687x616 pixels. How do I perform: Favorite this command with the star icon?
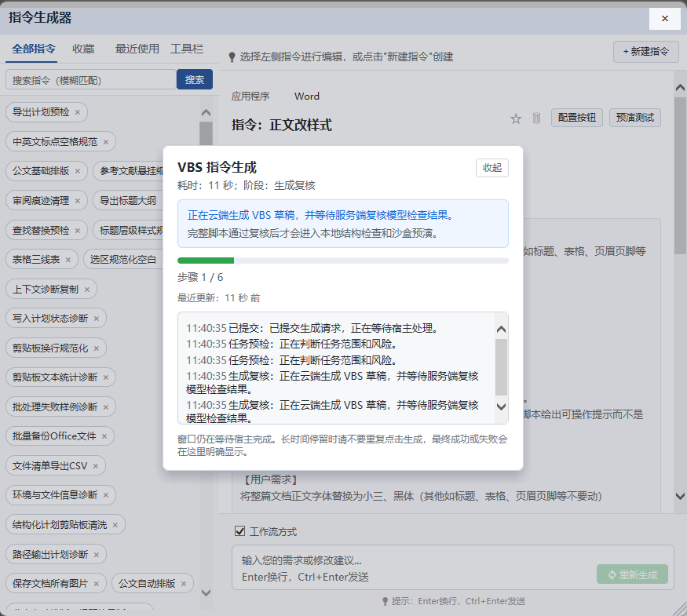(516, 118)
